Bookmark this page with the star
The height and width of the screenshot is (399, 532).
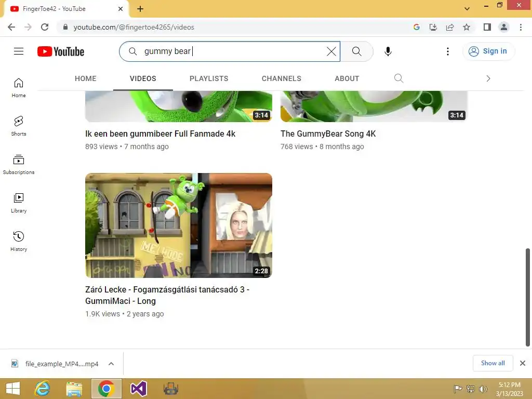(x=467, y=27)
